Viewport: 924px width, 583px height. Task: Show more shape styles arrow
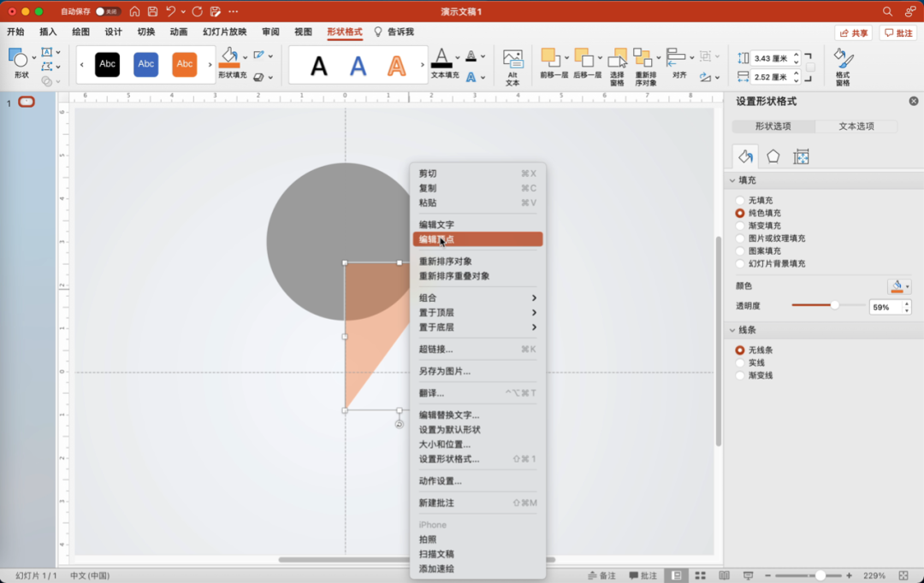click(210, 65)
